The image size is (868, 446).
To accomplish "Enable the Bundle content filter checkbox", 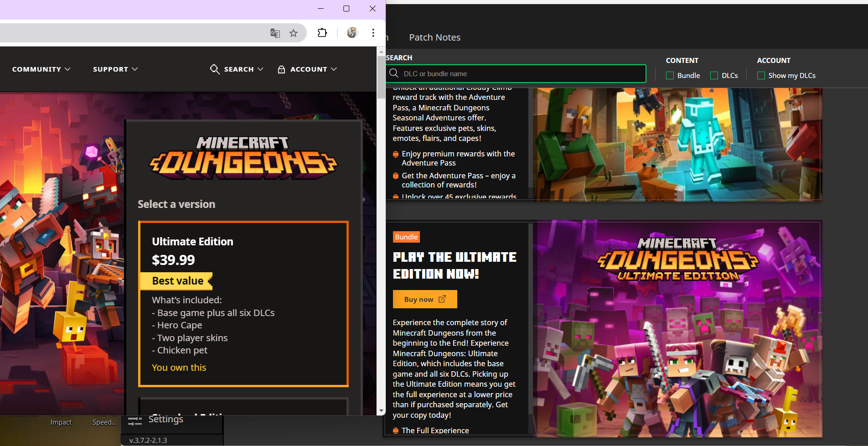I will coord(670,76).
